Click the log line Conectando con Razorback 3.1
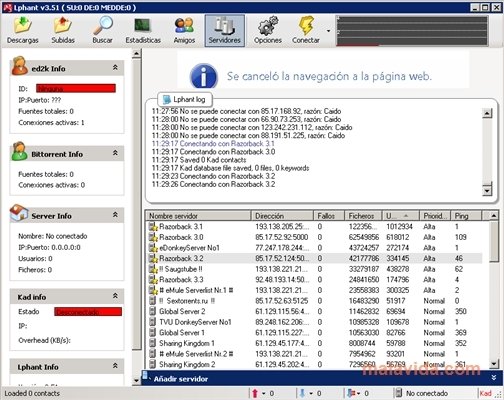 pyautogui.click(x=213, y=144)
